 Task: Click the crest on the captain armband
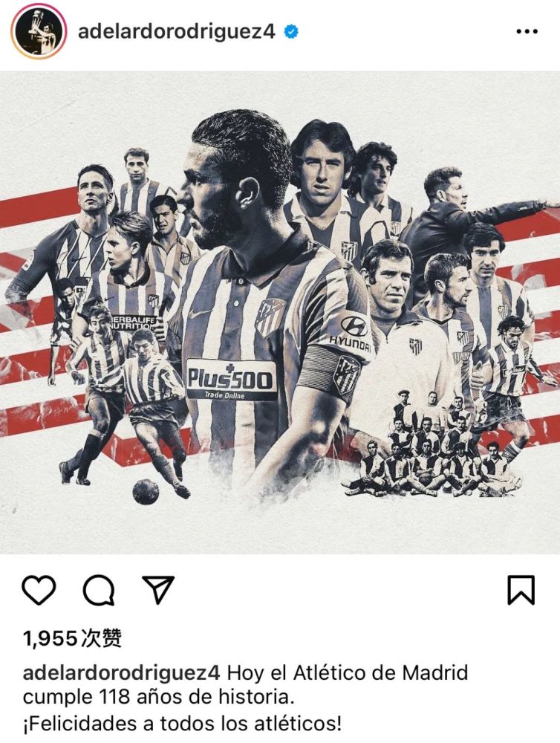(x=346, y=374)
